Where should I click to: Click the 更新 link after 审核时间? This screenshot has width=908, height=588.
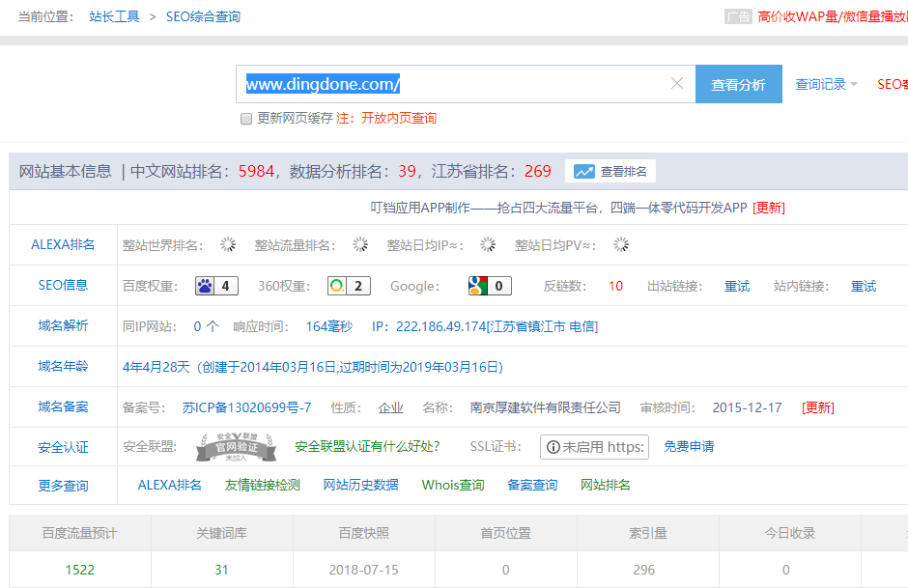(817, 407)
